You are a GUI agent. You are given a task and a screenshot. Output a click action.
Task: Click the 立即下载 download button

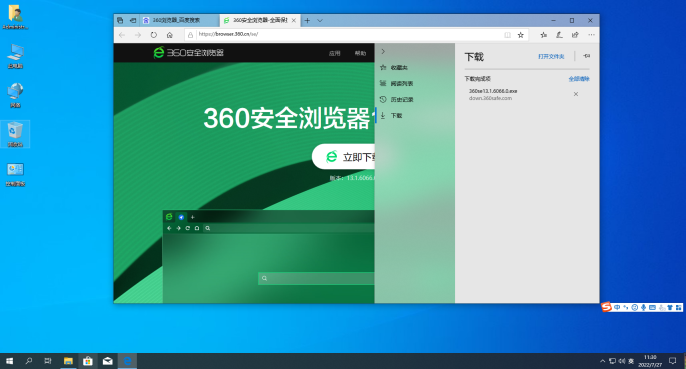(343, 157)
